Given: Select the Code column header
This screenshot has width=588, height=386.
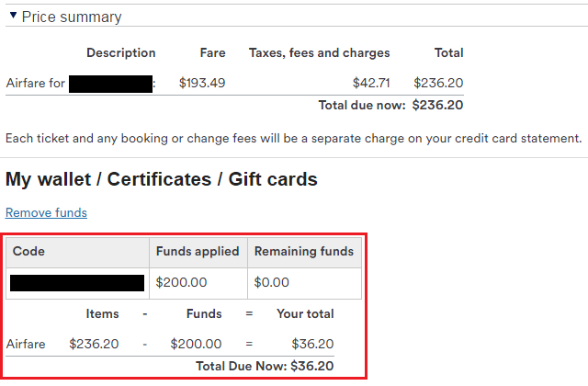Looking at the screenshot, I should coord(28,251).
